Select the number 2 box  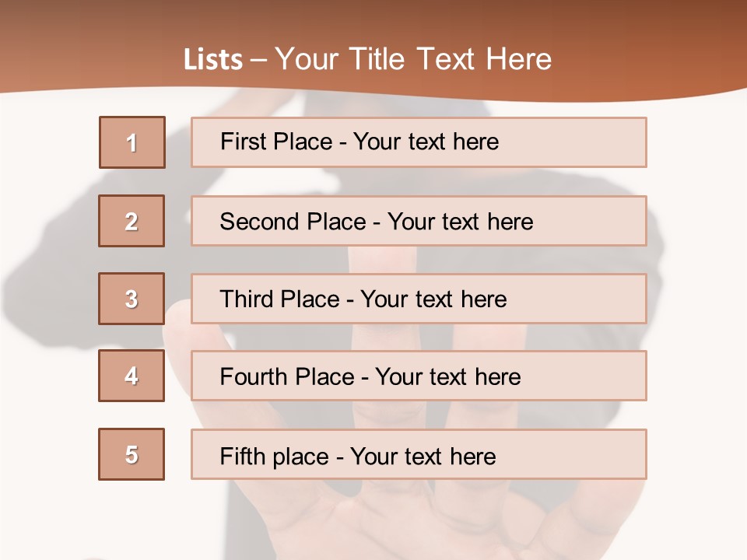click(132, 221)
